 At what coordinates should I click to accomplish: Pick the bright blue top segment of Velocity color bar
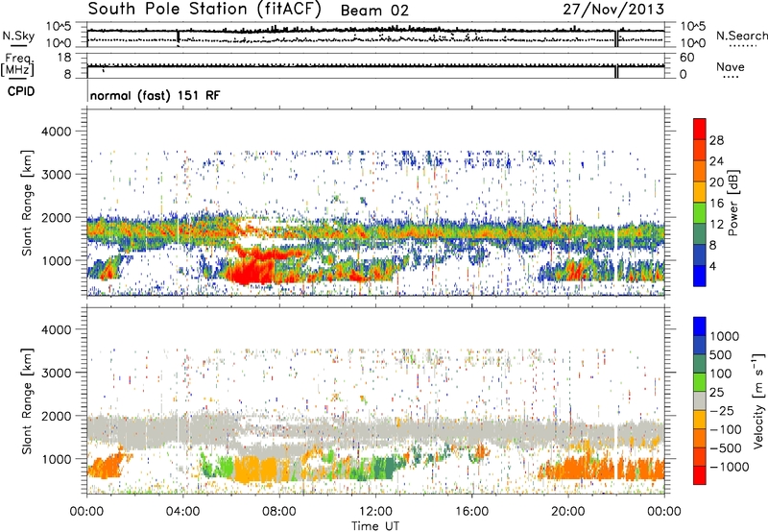(x=700, y=326)
